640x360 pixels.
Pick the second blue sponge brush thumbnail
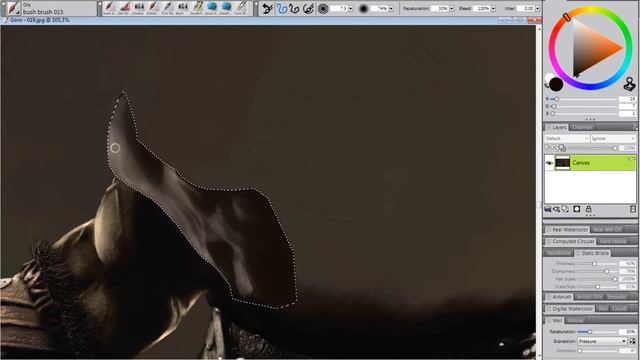click(227, 7)
